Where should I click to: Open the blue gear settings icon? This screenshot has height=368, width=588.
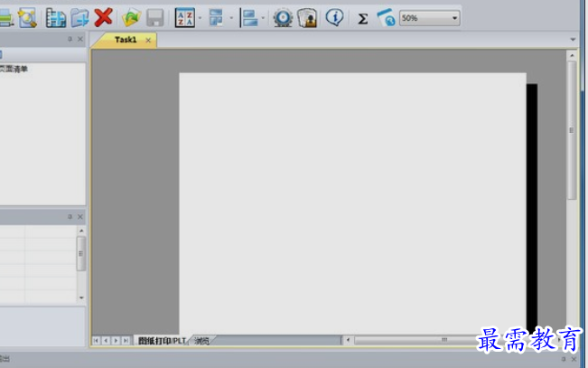click(x=283, y=18)
